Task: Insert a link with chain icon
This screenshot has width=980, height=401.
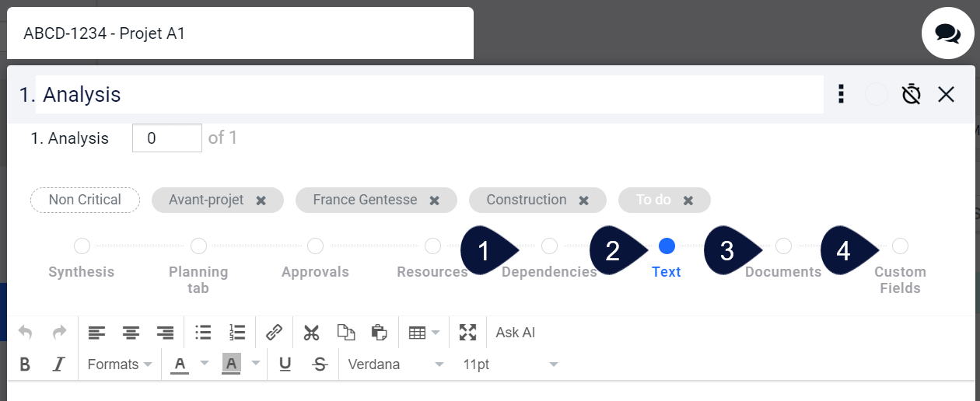Action: tap(274, 333)
